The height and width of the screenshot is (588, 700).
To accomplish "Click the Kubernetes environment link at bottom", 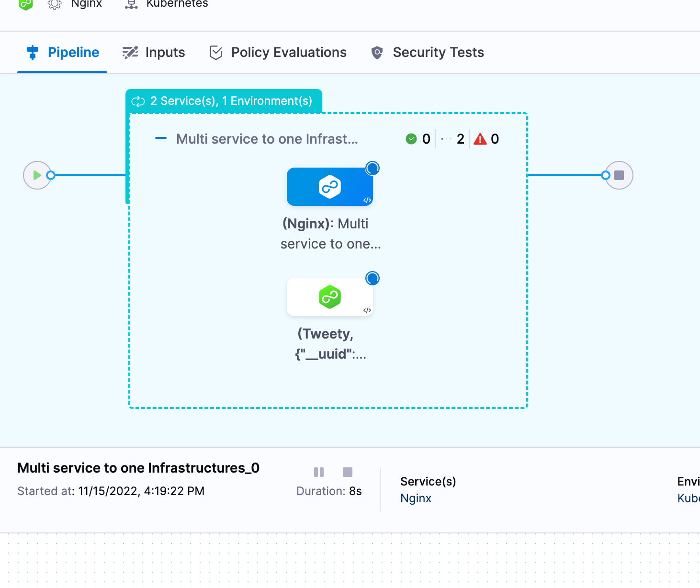I will point(689,498).
